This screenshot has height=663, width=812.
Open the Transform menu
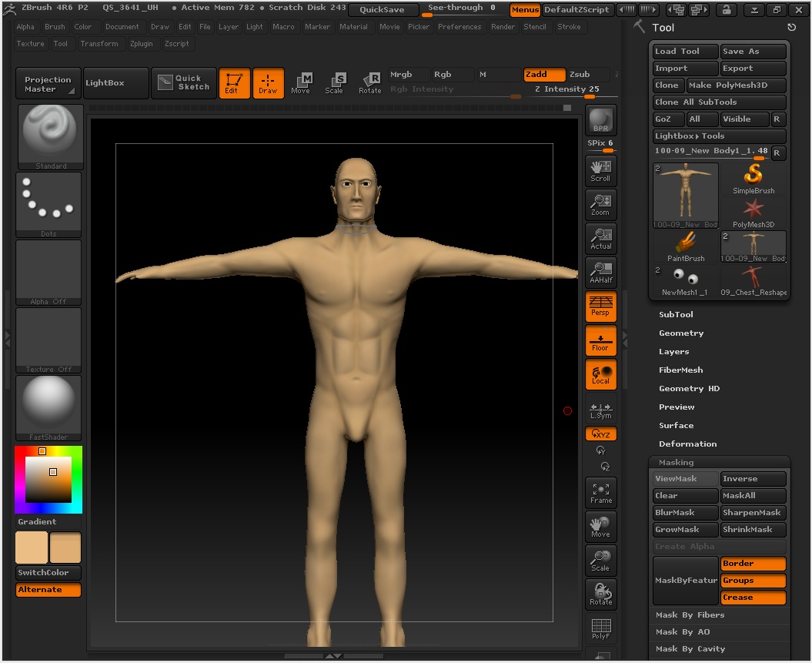[x=99, y=44]
